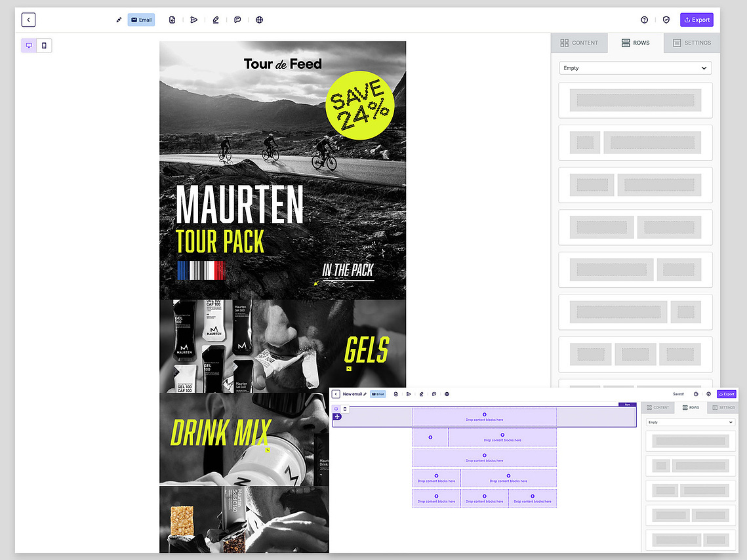Switch to mobile preview in main window
The height and width of the screenshot is (560, 747).
click(x=44, y=46)
